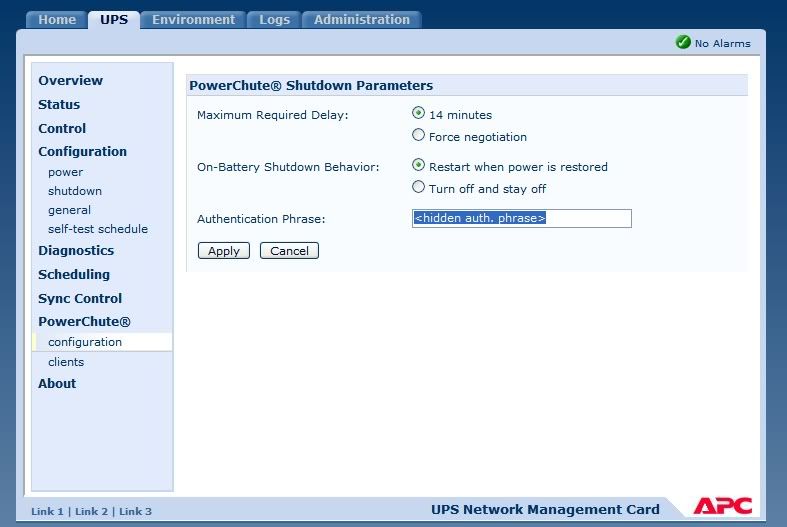The width and height of the screenshot is (787, 527).
Task: Go to power under Configuration
Action: [65, 172]
